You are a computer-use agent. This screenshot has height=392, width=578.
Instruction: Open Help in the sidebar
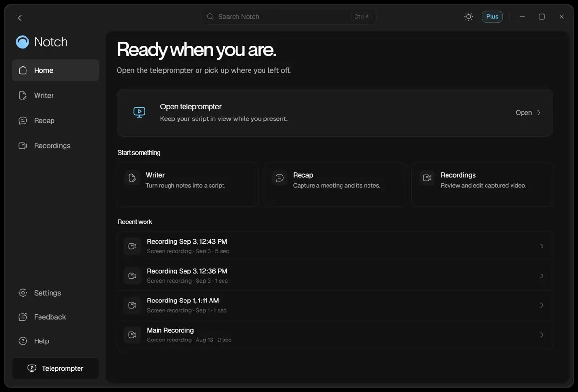pyautogui.click(x=55, y=341)
